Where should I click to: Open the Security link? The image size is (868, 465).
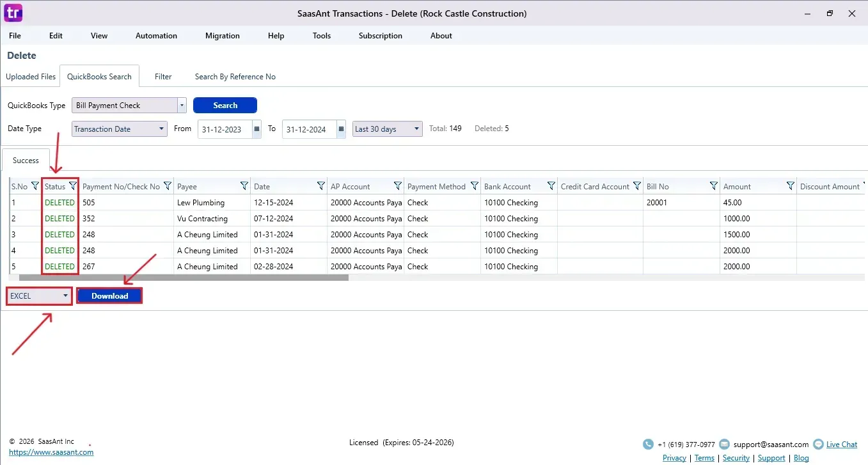pos(736,458)
